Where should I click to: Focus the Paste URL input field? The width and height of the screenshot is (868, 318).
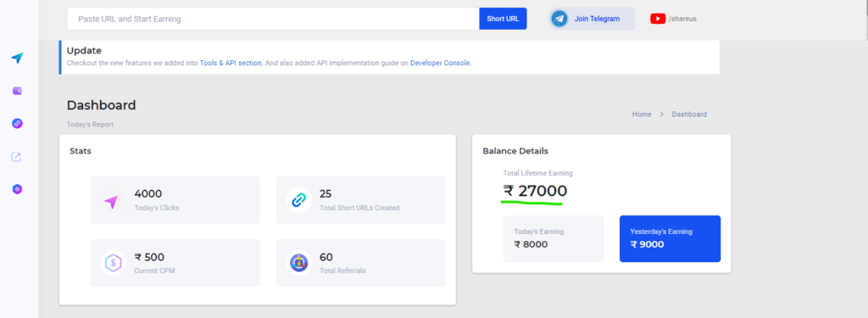[x=273, y=19]
